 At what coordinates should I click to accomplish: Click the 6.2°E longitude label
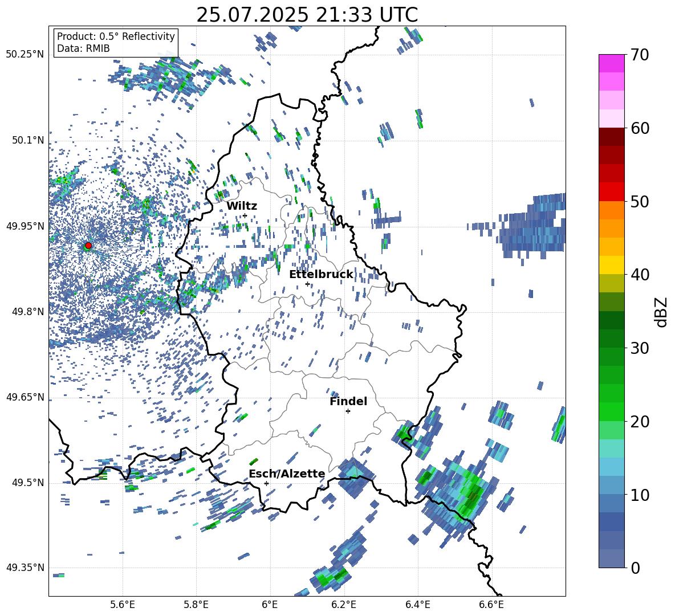click(344, 605)
